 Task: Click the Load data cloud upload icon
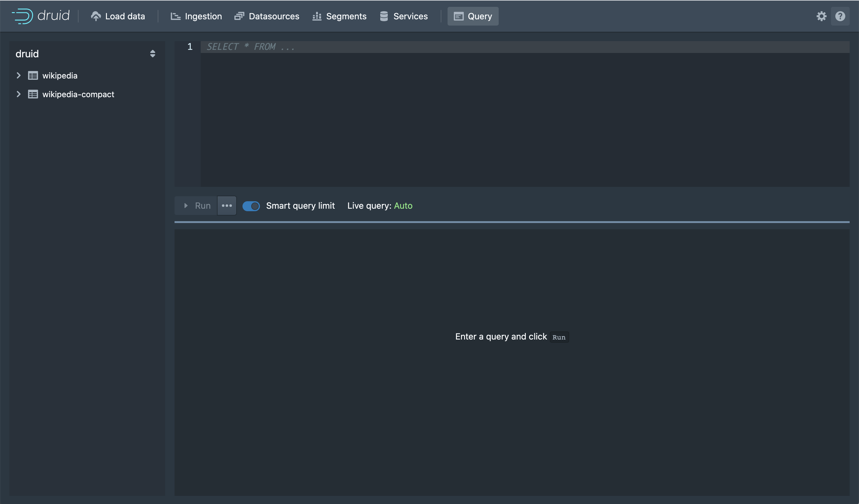pyautogui.click(x=96, y=16)
